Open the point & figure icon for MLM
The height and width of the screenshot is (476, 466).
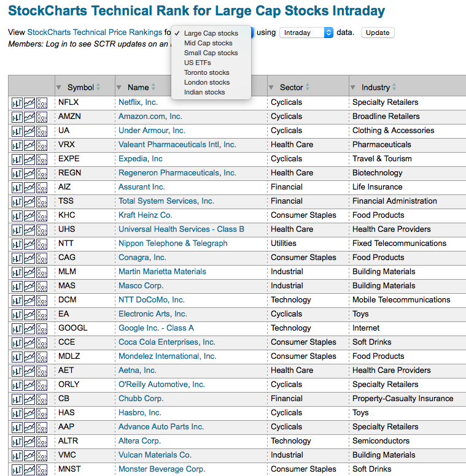[x=42, y=272]
